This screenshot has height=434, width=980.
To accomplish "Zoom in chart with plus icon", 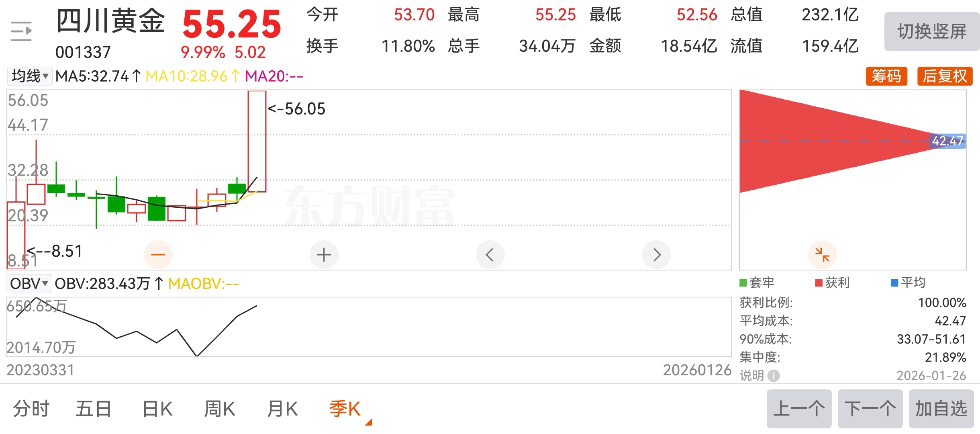I will [324, 255].
